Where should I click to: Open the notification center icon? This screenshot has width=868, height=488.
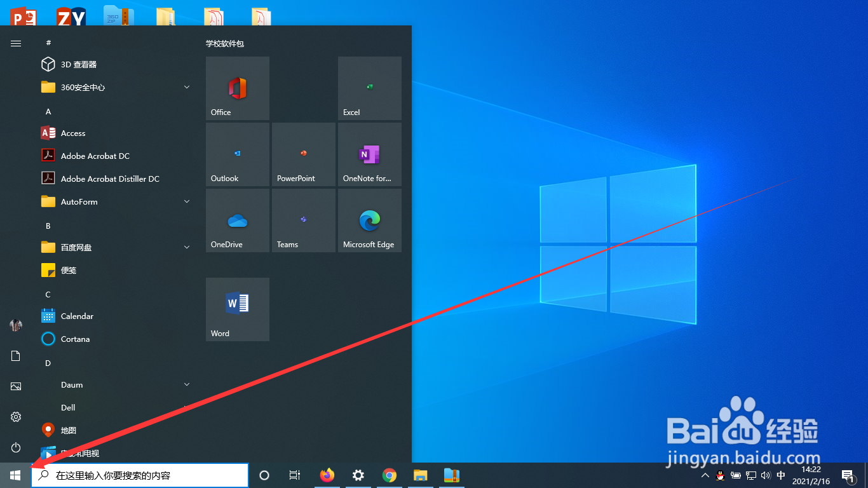click(x=848, y=475)
